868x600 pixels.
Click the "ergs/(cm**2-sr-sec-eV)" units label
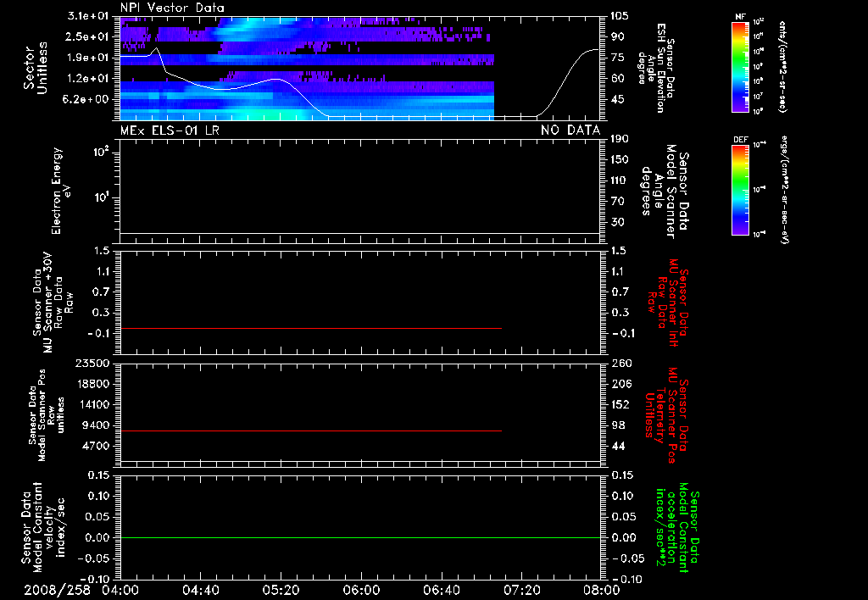[x=784, y=190]
